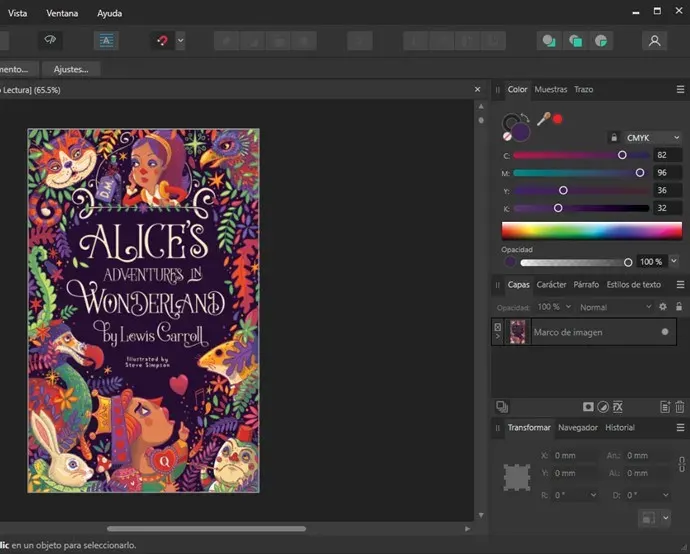Click the add layer icon

pos(665,407)
